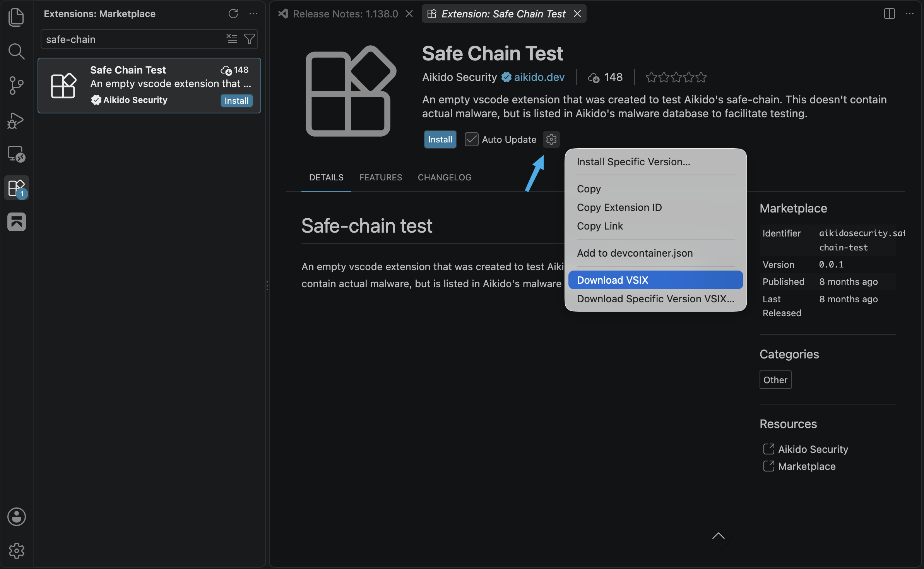Open the extensions filter menu
This screenshot has width=924, height=569.
pos(250,39)
